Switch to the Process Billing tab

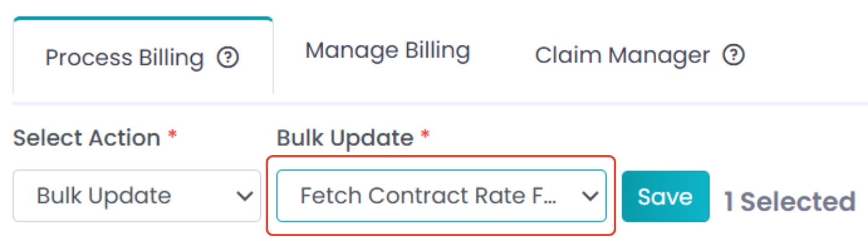tap(143, 56)
